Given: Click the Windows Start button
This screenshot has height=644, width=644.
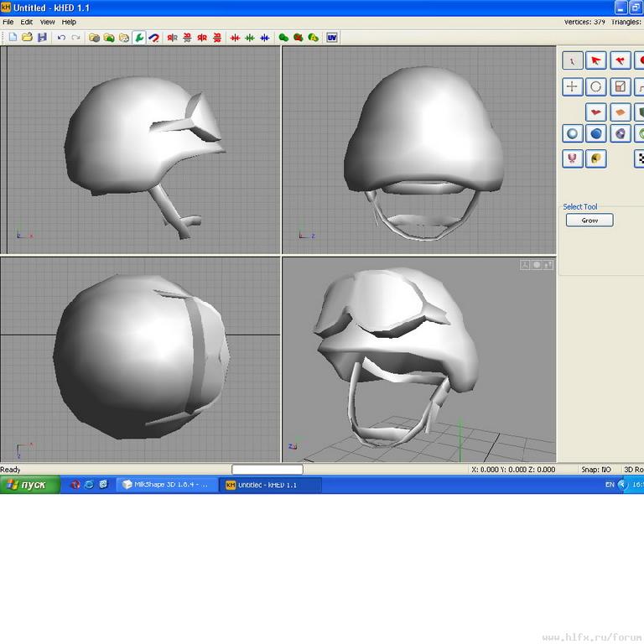Looking at the screenshot, I should click(29, 485).
